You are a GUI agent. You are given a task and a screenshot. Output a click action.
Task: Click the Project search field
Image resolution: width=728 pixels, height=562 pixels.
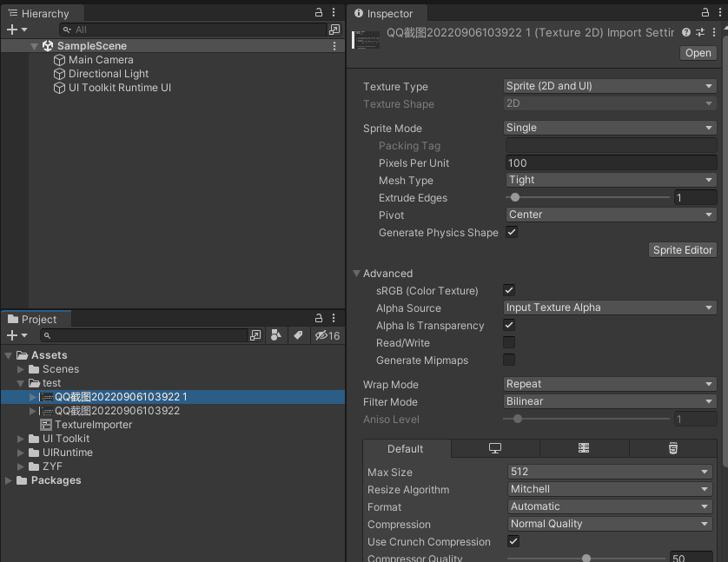tap(144, 335)
